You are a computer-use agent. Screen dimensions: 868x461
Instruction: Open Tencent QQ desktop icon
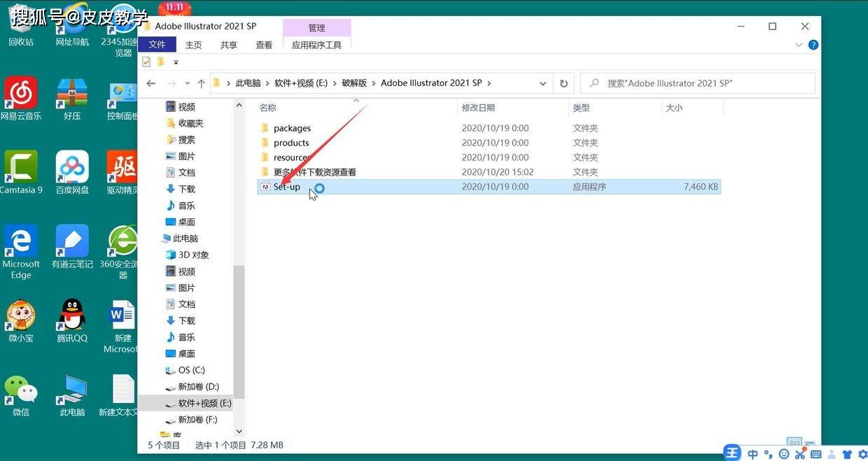click(72, 320)
